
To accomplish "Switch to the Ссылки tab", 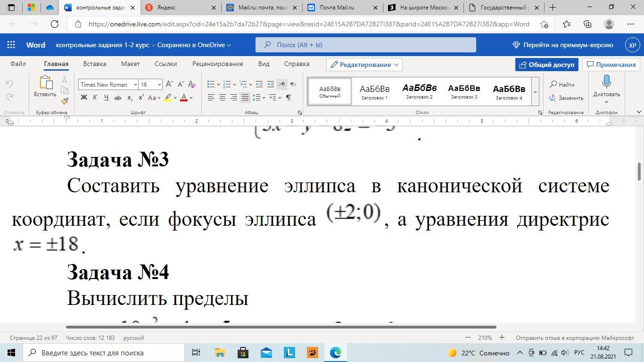I will coord(165,64).
